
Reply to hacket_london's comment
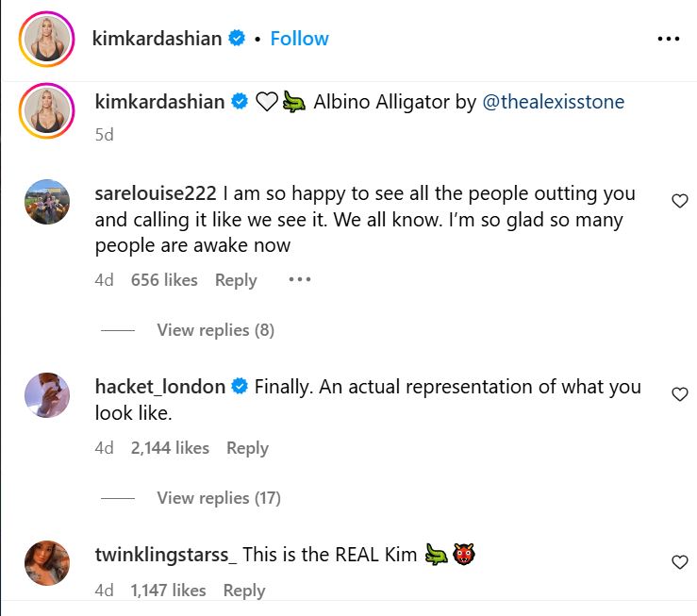tap(247, 448)
